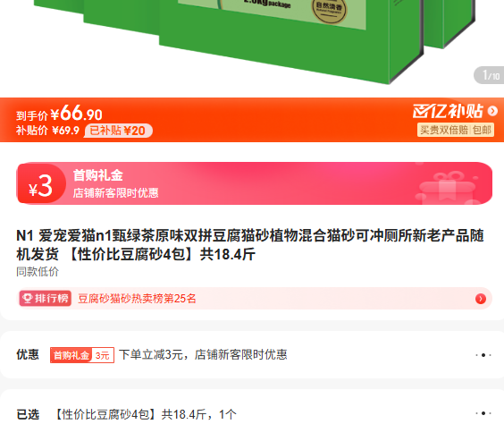Expand 已选 row three-dot menu
Screen dimensions: 504x441
[483, 413]
